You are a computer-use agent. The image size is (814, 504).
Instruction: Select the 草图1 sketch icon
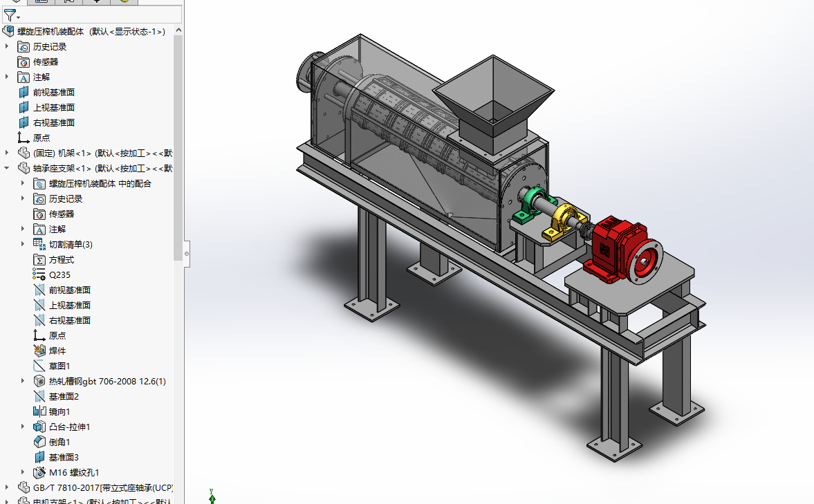(x=39, y=366)
